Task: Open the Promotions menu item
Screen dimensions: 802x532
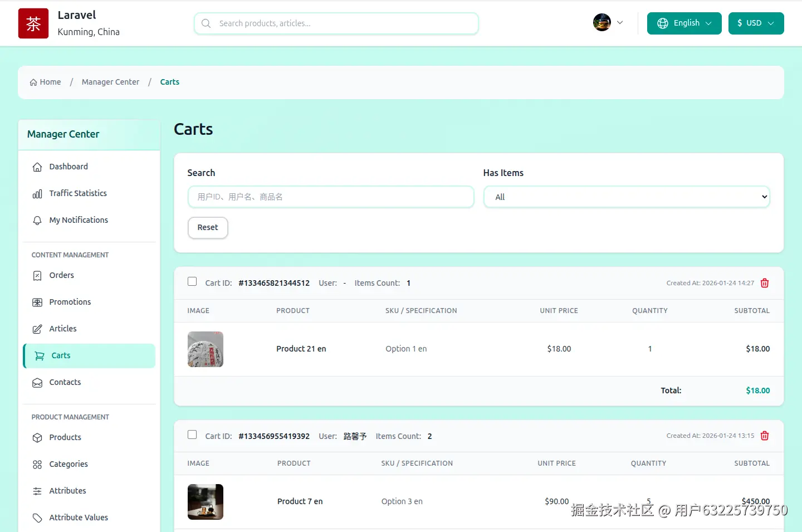Action: (89, 302)
